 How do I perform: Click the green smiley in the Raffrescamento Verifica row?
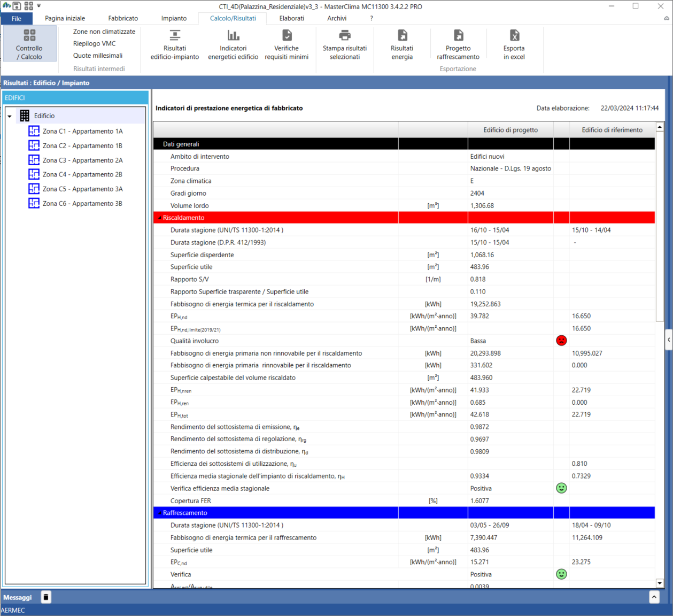pyautogui.click(x=561, y=574)
